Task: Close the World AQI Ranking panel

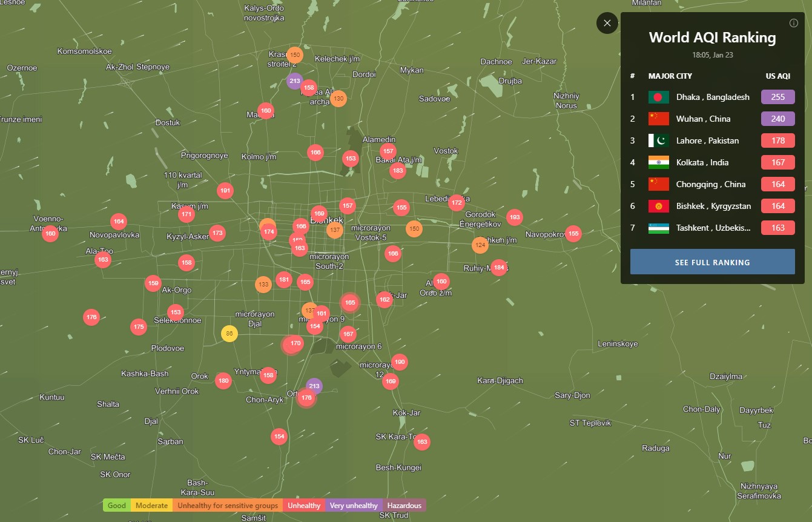Action: pyautogui.click(x=607, y=23)
